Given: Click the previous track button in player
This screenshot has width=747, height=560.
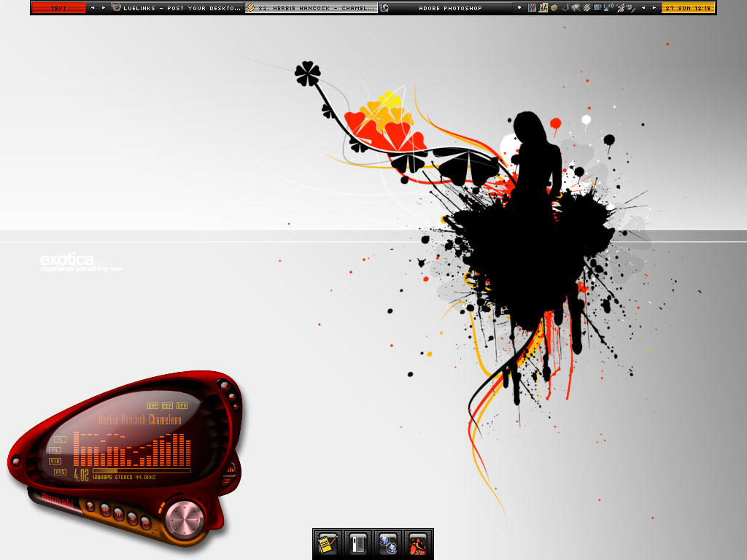Looking at the screenshot, I should (x=105, y=510).
